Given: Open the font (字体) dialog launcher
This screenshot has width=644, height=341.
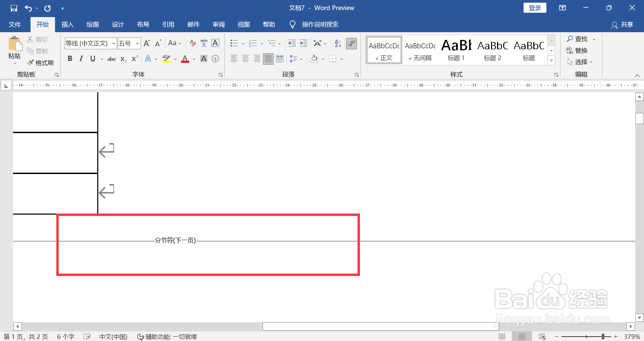Looking at the screenshot, I should pos(221,75).
